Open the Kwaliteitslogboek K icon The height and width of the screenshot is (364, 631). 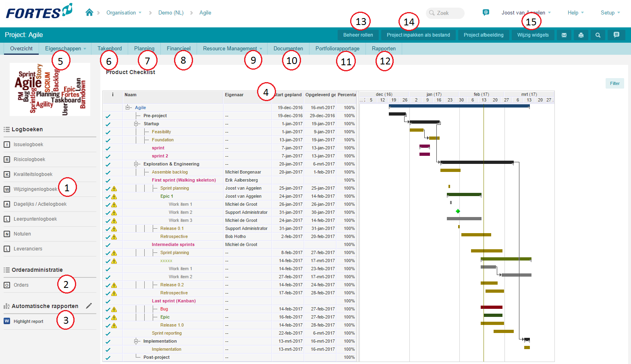[7, 174]
